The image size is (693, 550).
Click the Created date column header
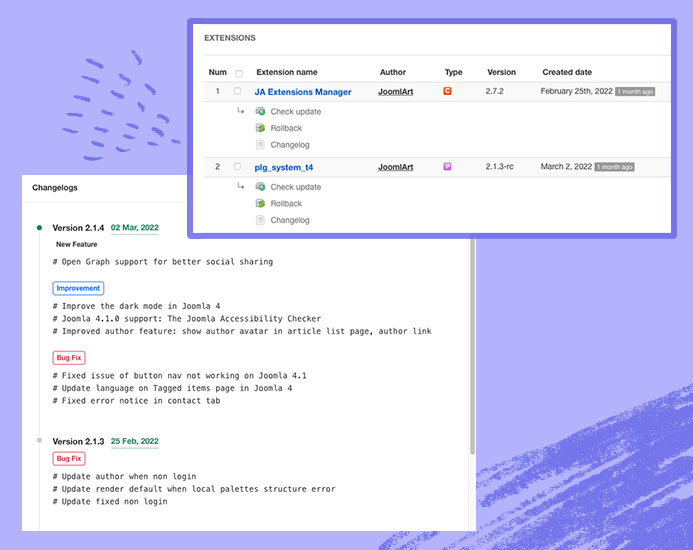(567, 72)
